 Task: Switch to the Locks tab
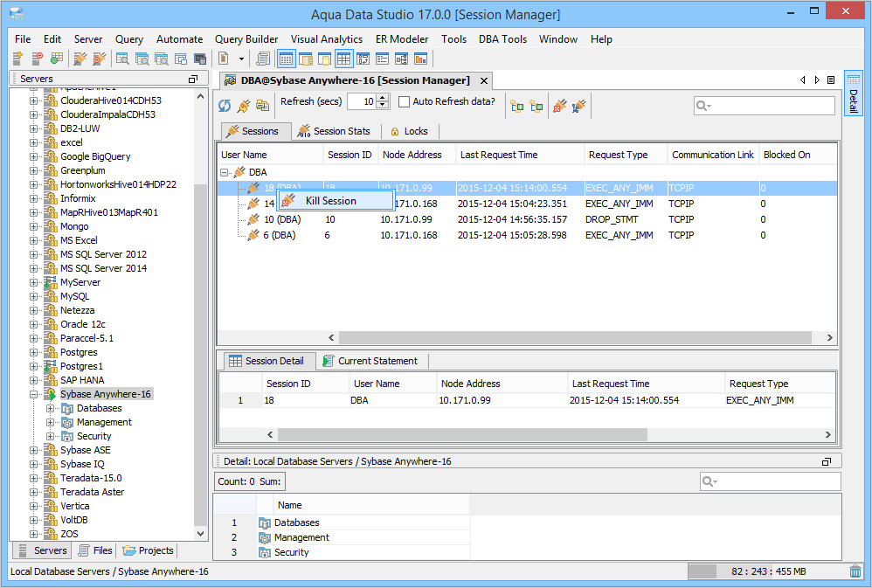tap(409, 131)
